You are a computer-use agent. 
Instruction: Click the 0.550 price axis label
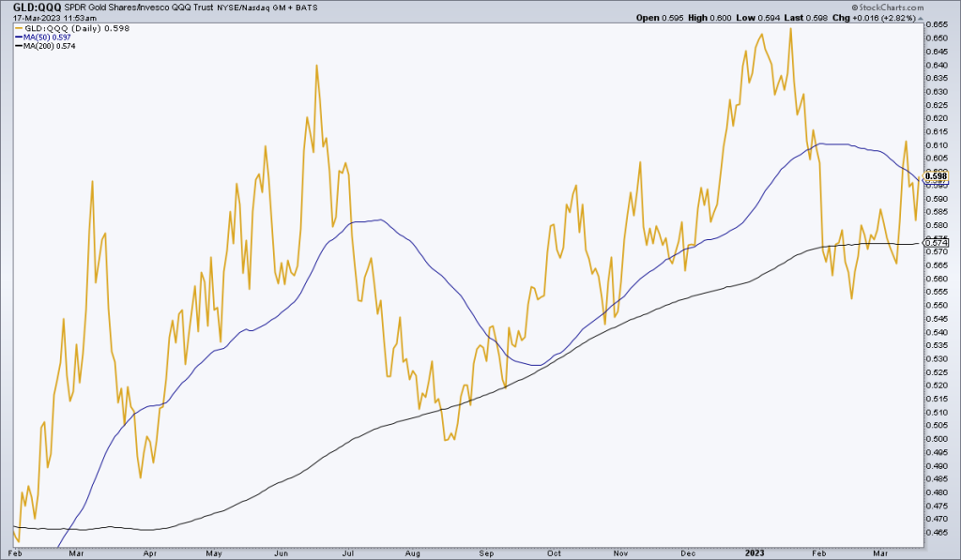point(938,305)
